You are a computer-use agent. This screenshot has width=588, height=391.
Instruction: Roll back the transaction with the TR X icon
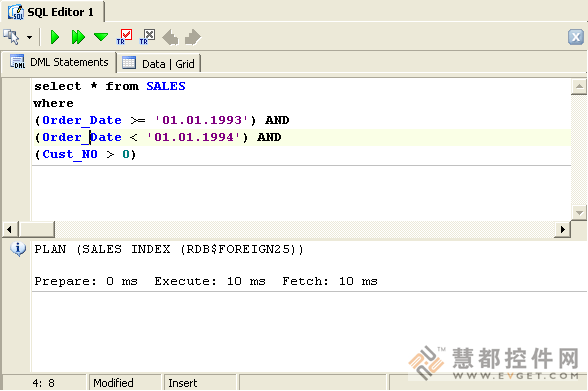pos(147,37)
